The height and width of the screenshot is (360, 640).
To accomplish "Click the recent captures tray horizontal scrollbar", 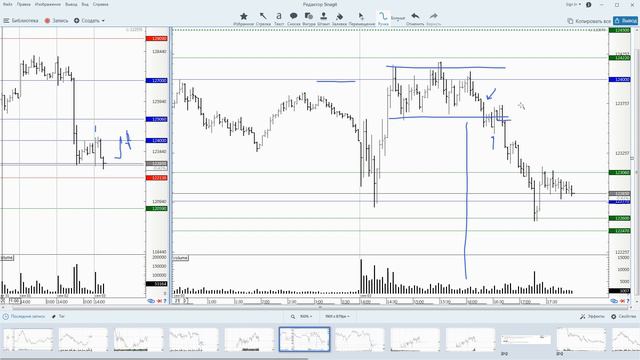I will (x=155, y=358).
